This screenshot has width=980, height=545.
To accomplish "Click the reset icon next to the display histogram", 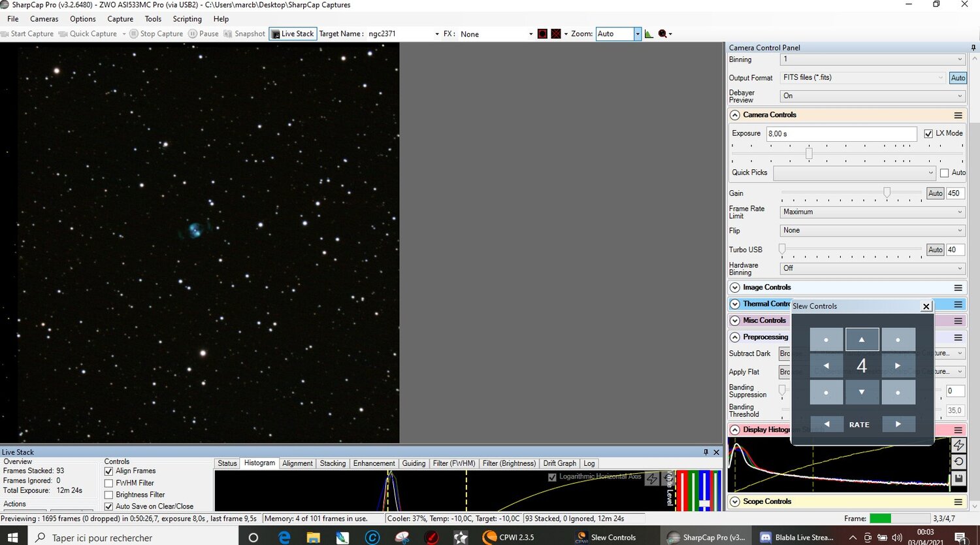I will tap(960, 461).
